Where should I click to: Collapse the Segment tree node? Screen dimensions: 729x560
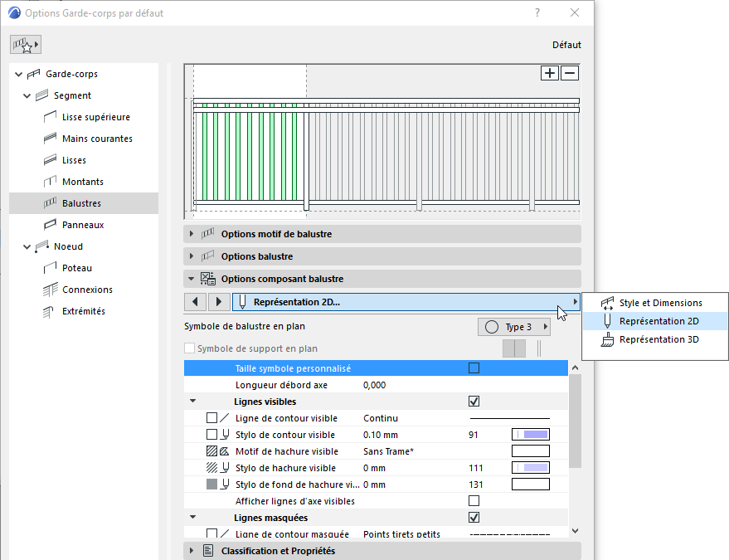coord(27,95)
